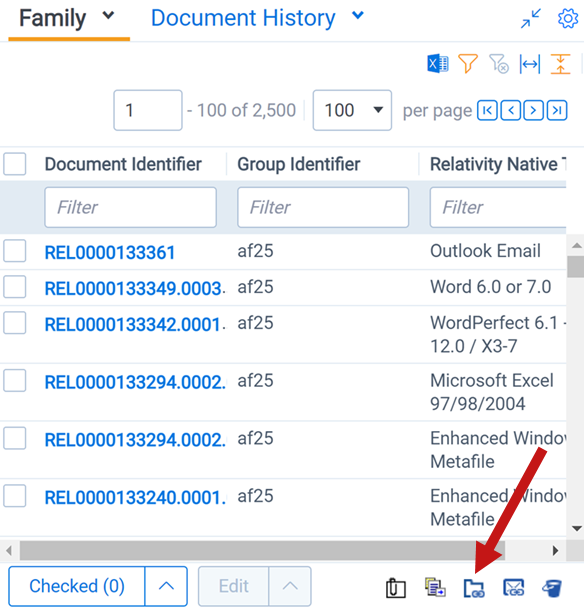
Task: Go to the first page
Action: [487, 111]
